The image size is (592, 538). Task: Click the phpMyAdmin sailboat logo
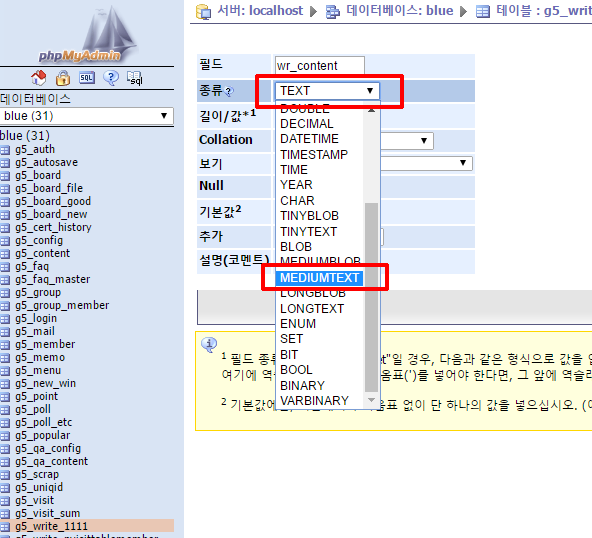click(88, 35)
